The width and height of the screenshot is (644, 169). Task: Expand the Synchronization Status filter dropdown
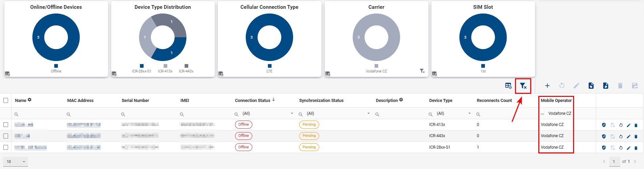point(368,113)
